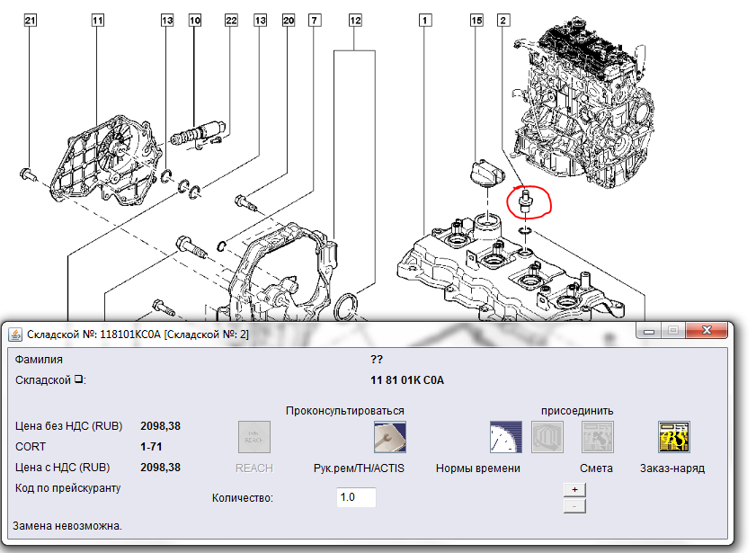The width and height of the screenshot is (756, 553).
Task: Select callout number 20 in the diagram
Action: (289, 21)
